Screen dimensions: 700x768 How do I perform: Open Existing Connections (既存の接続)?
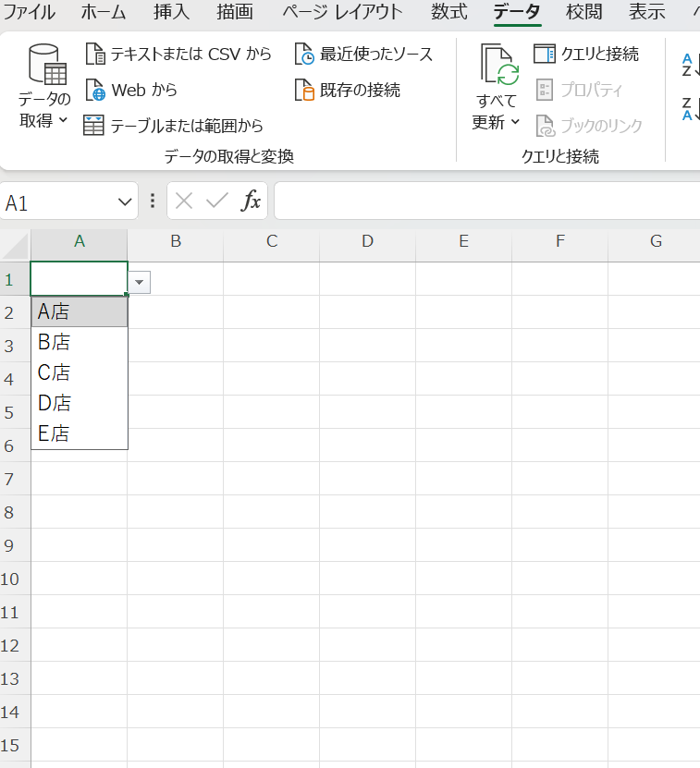pyautogui.click(x=348, y=91)
